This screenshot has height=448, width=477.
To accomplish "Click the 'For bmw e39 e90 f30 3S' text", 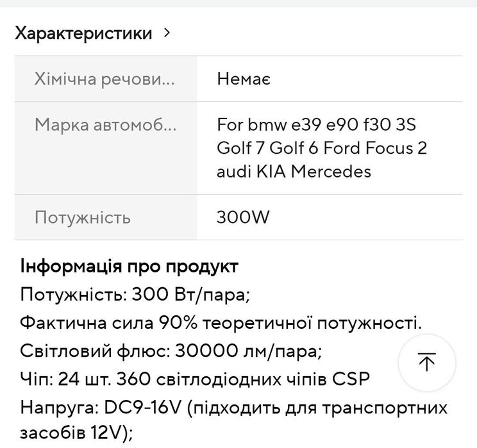I will pos(316,124).
